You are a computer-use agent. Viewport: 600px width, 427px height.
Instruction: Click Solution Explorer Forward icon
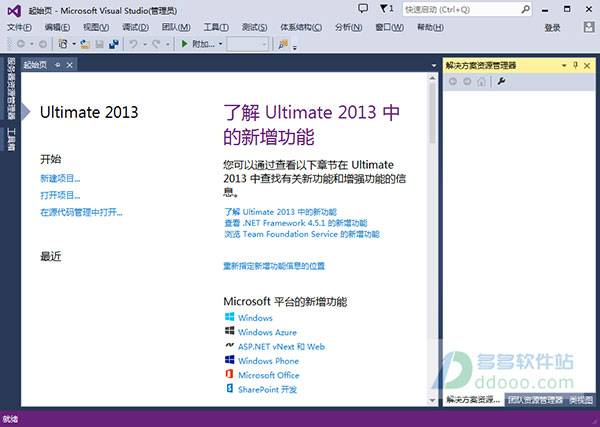click(467, 81)
